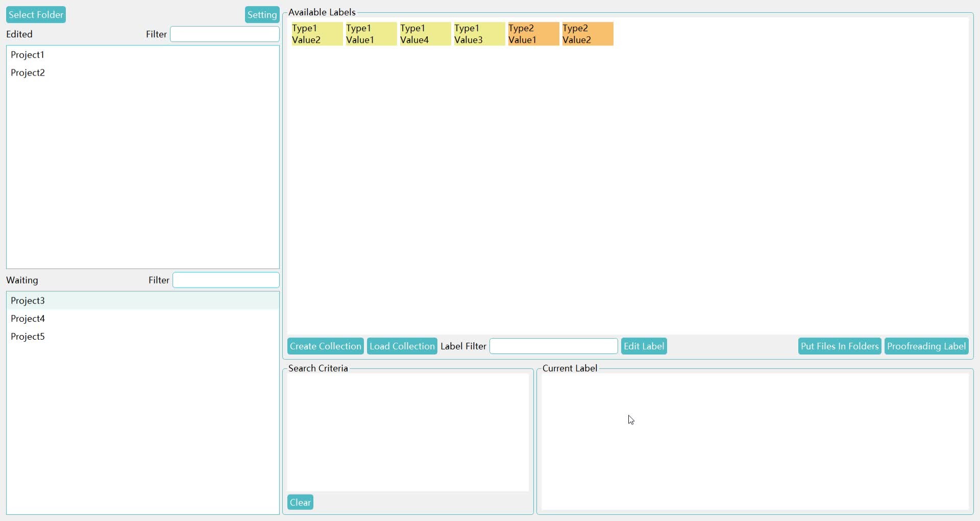The height and width of the screenshot is (521, 980).
Task: Pick the Type1 Value3 label
Action: pyautogui.click(x=479, y=34)
